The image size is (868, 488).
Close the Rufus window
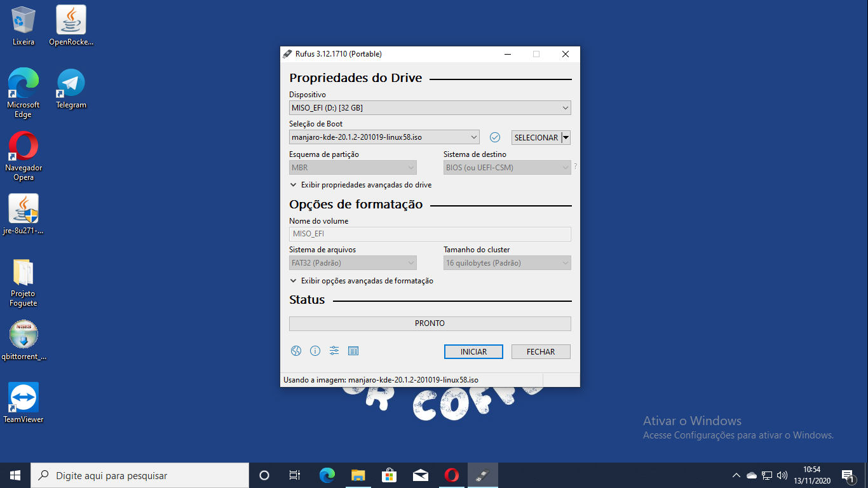(566, 54)
